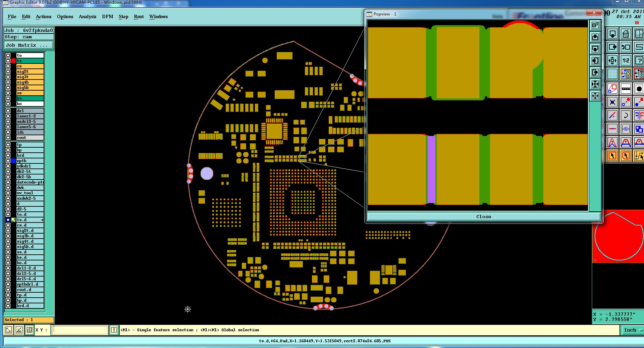Open the Actions menu

click(x=44, y=16)
